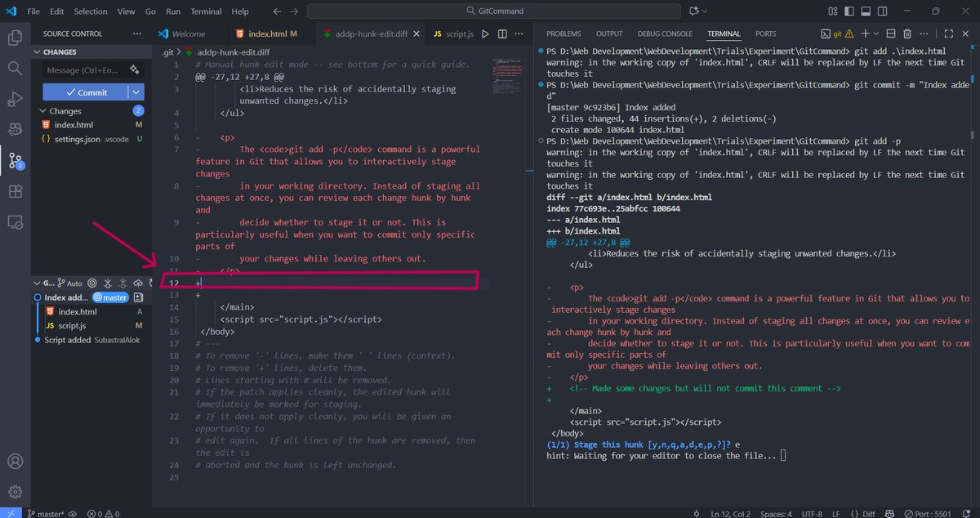Create a new terminal with plus icon
The image size is (980, 518).
click(x=865, y=34)
